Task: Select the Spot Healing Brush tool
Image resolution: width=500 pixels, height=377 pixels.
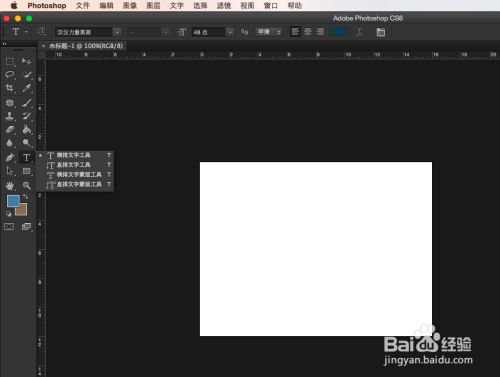Action: [10, 103]
